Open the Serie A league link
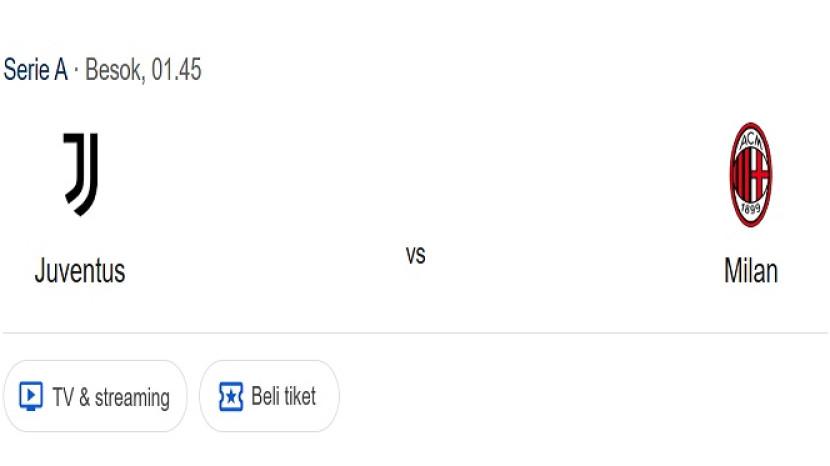Screen dimensions: 830x466 point(35,70)
